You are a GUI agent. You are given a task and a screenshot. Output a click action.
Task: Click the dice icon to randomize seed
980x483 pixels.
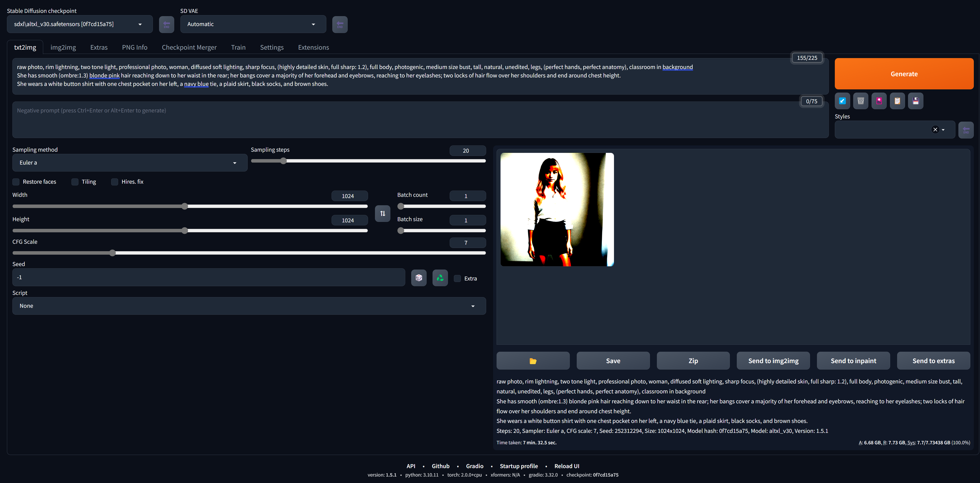pyautogui.click(x=418, y=277)
